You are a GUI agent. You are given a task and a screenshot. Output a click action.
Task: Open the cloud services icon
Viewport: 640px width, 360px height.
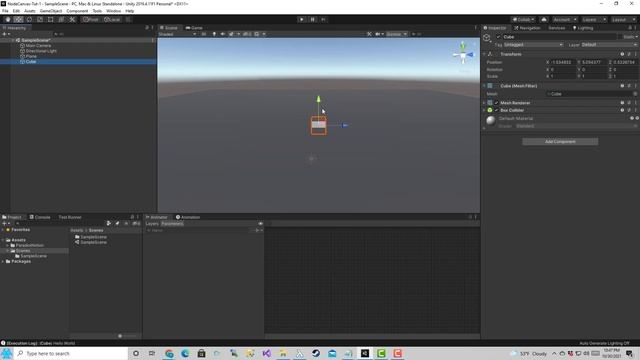point(544,20)
